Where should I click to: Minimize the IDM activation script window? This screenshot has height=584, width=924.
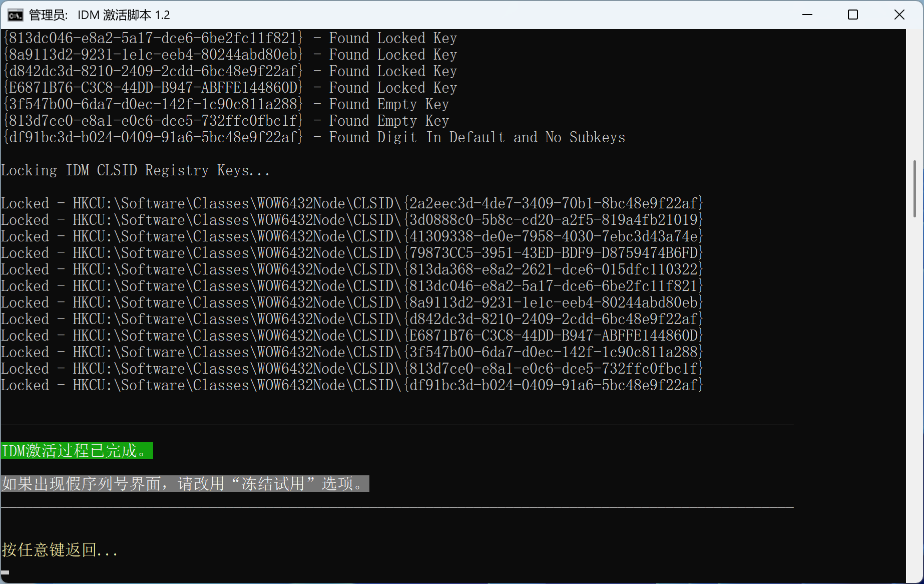click(807, 15)
